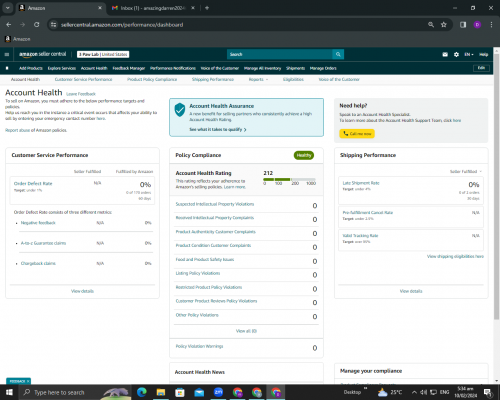Click the volume icon in the system tray
This screenshot has width=500, height=400.
tap(424, 392)
